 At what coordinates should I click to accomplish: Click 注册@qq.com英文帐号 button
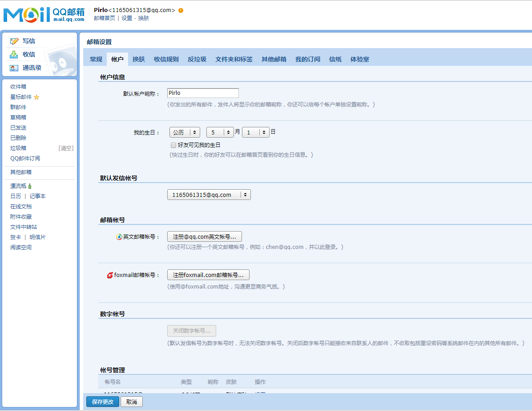[x=204, y=236]
